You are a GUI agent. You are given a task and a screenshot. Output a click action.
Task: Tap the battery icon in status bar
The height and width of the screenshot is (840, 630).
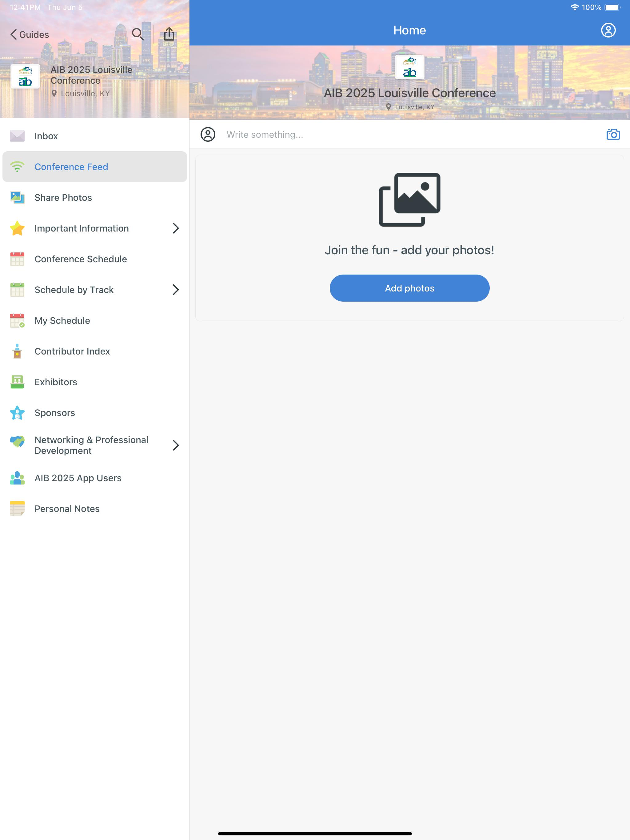point(612,7)
